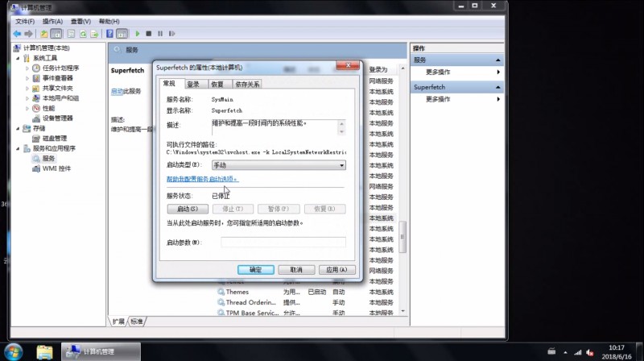Select 性能 in the tree

pyautogui.click(x=48, y=108)
